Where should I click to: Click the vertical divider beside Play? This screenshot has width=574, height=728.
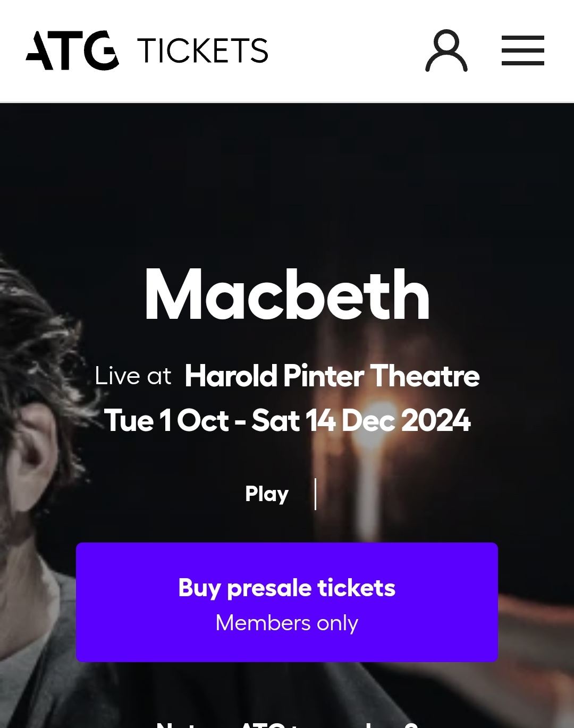point(316,494)
